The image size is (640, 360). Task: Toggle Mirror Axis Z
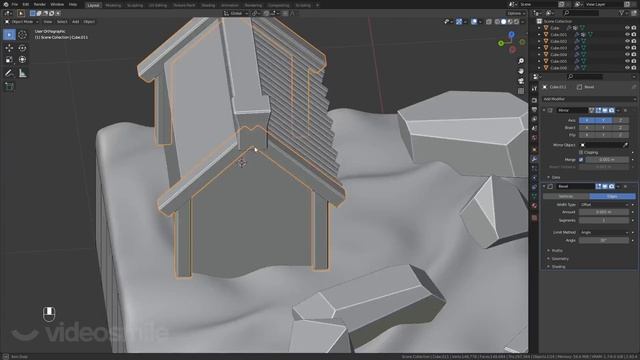click(x=620, y=120)
